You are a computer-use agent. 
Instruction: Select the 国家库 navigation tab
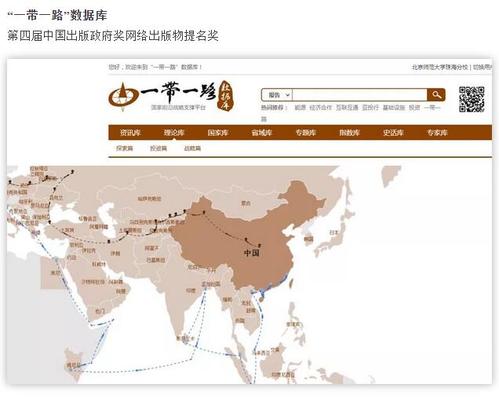click(218, 133)
